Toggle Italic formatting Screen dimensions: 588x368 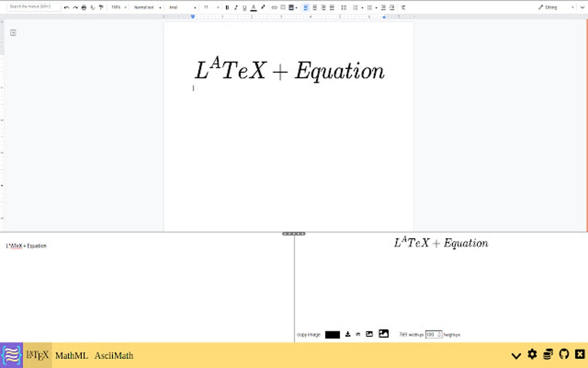235,7
